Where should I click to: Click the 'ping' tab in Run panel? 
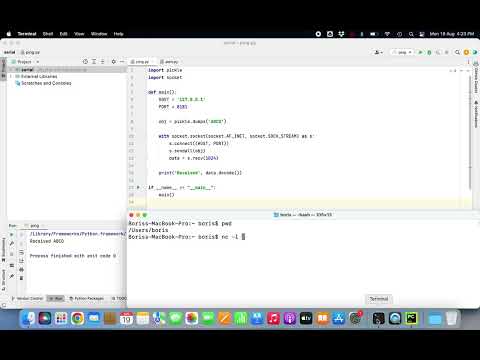(34, 226)
